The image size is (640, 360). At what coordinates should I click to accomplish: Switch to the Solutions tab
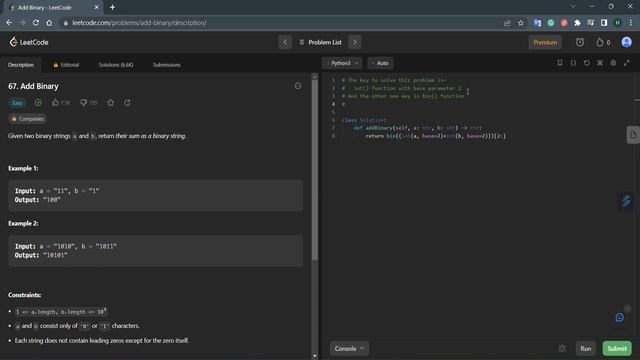point(116,65)
